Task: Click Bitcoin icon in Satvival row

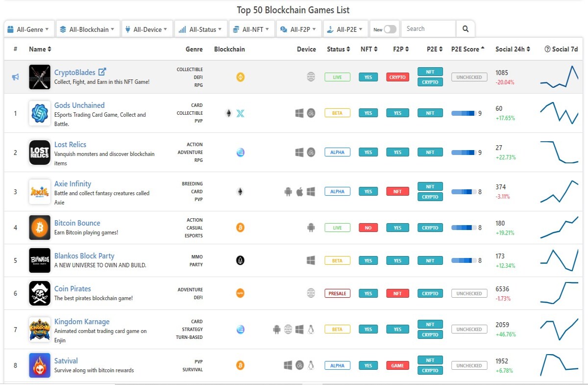Action: (x=240, y=365)
